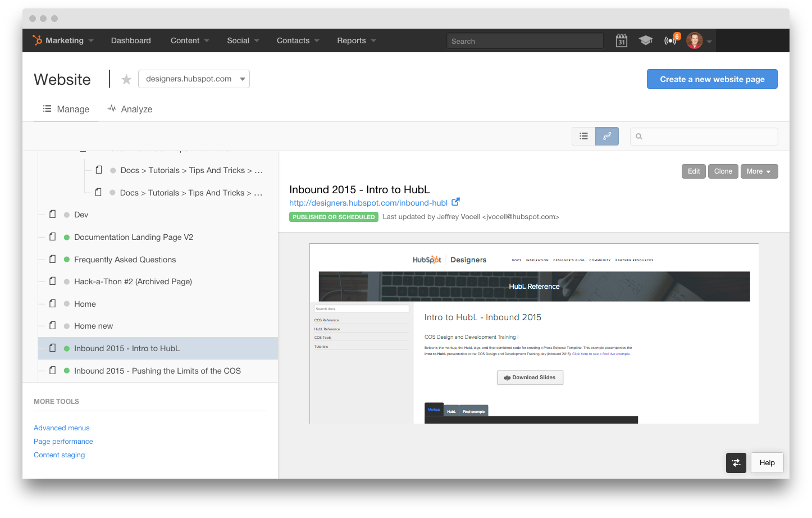Select Inbound 2015 - Pushing the Limits row
The width and height of the screenshot is (812, 518).
[158, 371]
